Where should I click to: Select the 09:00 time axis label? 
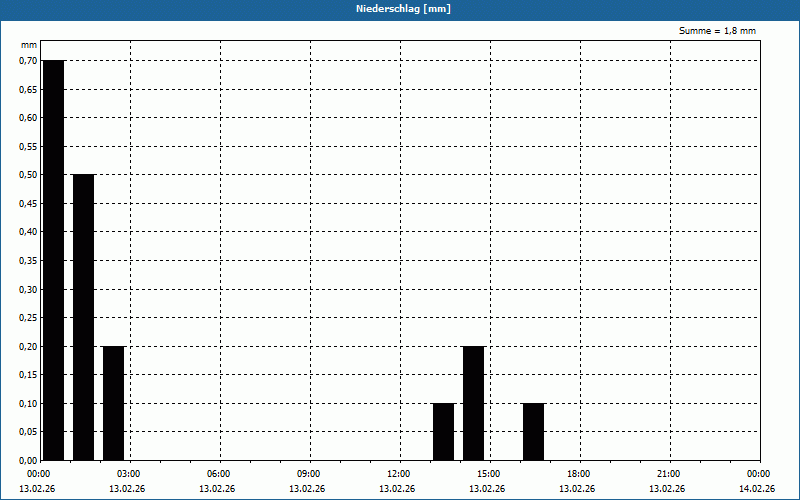(308, 474)
